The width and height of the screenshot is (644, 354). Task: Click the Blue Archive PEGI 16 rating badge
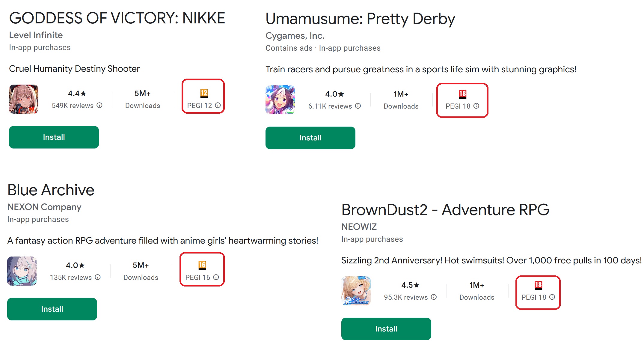pyautogui.click(x=202, y=265)
